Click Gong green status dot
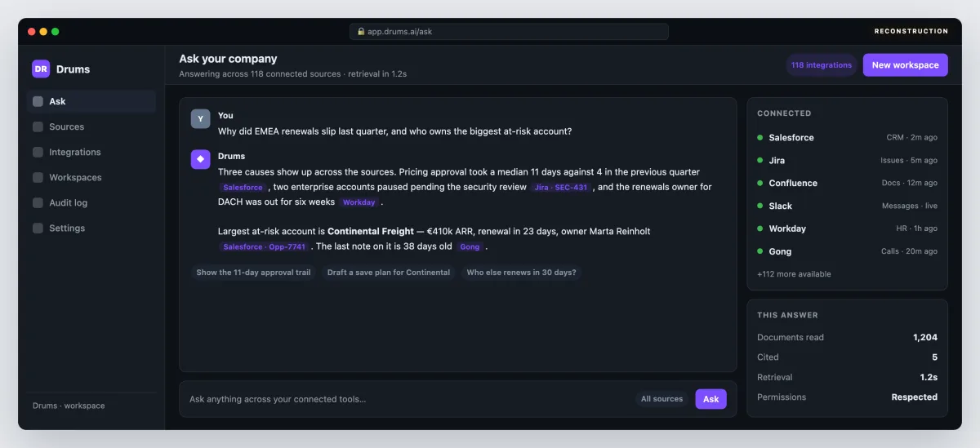 tap(760, 252)
